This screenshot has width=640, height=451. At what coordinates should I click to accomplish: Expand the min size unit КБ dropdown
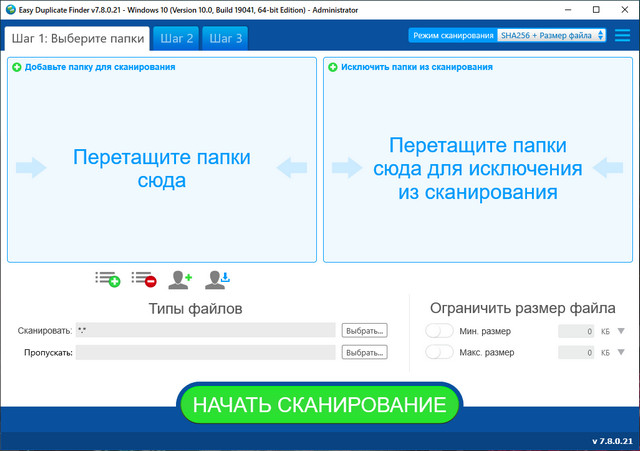(621, 331)
